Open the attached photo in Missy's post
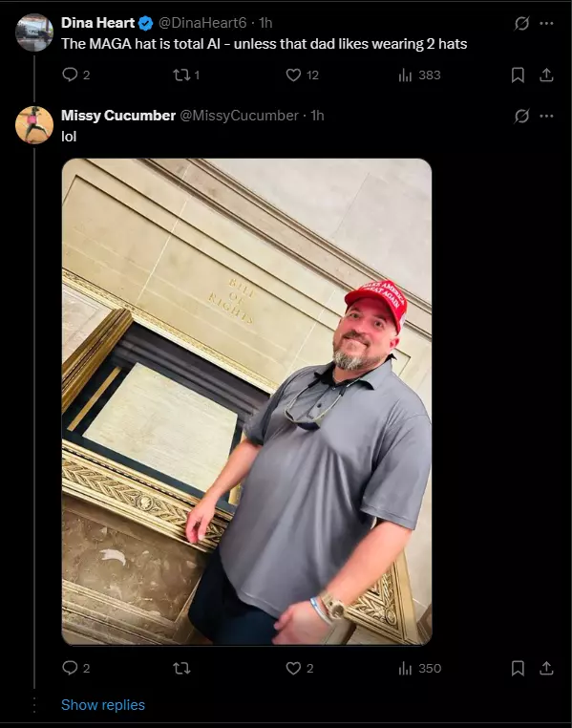572x728 pixels. pos(246,401)
